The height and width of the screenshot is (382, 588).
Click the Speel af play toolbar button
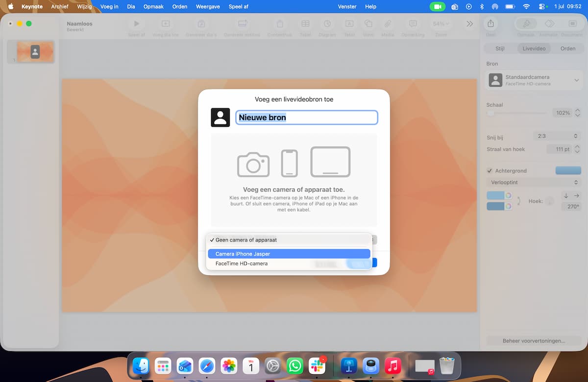click(x=137, y=24)
